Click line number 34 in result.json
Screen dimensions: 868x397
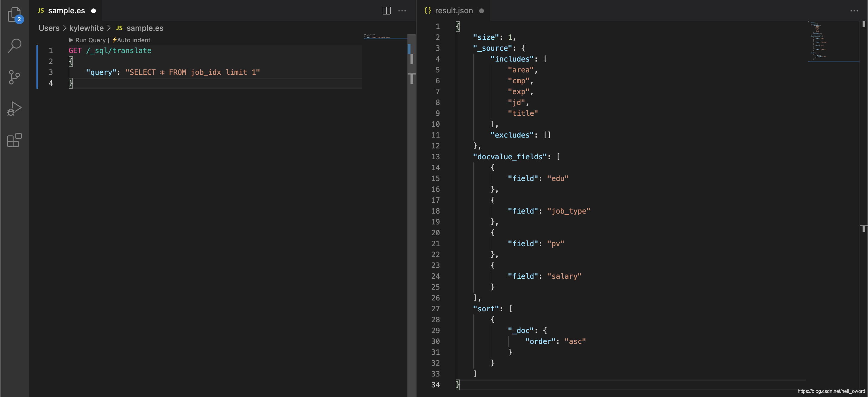coord(435,385)
